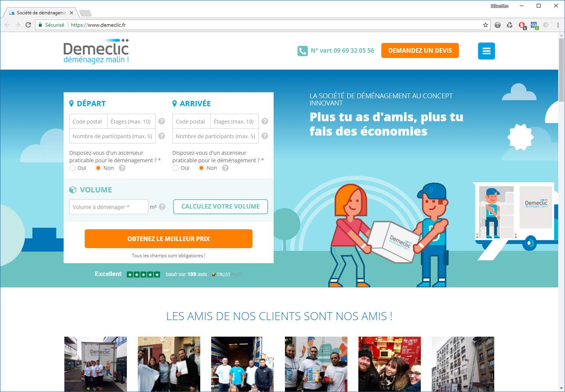Focus the Départ Étages field

(x=131, y=121)
